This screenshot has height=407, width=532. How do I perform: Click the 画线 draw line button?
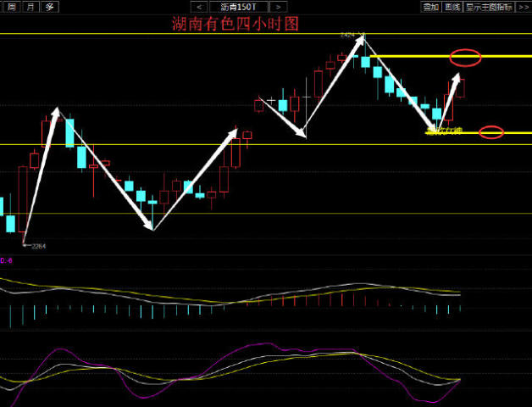pyautogui.click(x=452, y=7)
